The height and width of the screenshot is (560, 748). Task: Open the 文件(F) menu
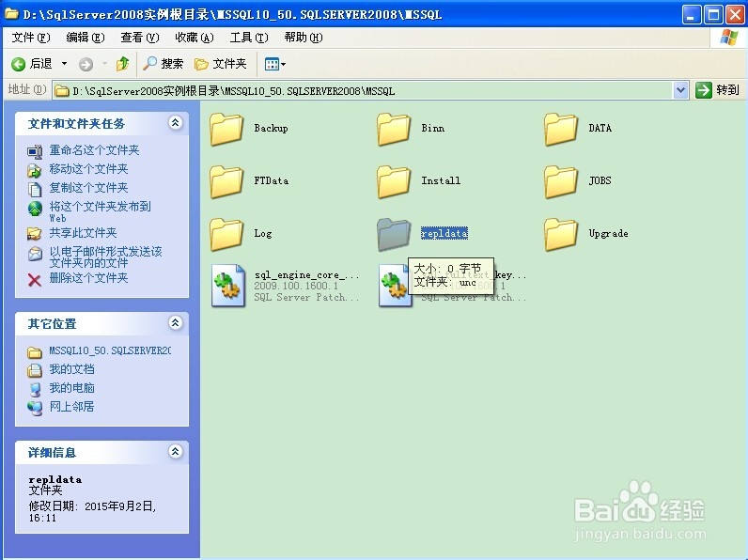[30, 38]
